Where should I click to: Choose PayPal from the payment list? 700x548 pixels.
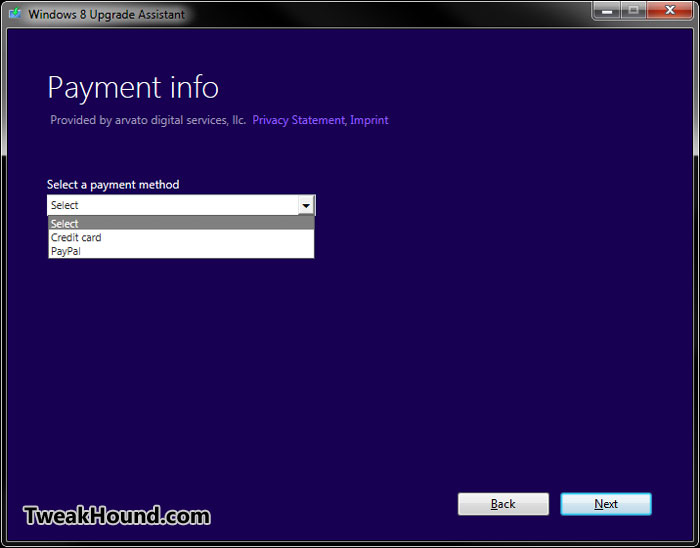coord(181,251)
